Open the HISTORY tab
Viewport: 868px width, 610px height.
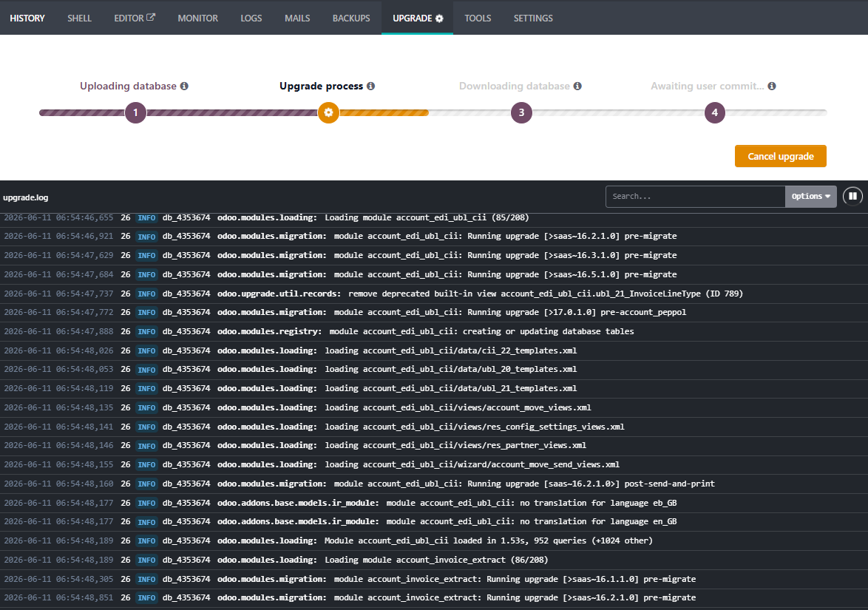click(x=27, y=18)
